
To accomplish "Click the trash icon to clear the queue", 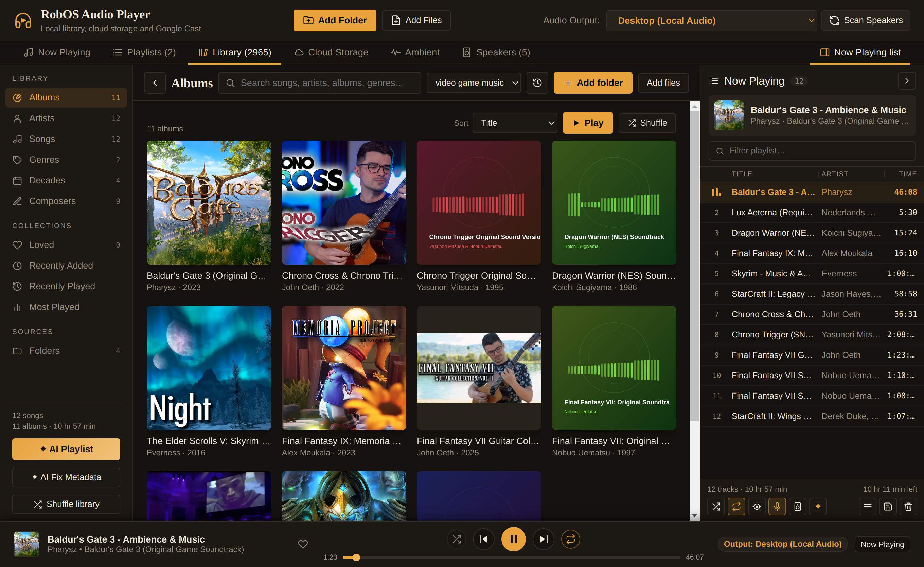I will point(908,507).
